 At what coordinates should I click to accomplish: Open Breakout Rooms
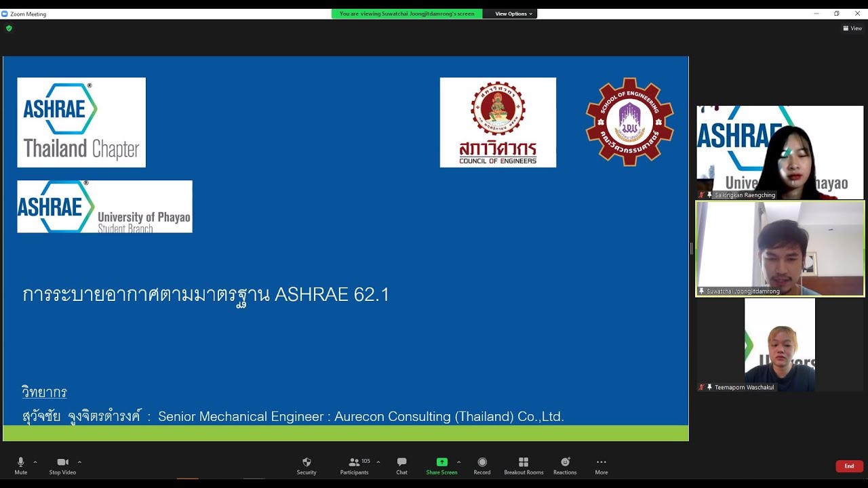(x=524, y=466)
